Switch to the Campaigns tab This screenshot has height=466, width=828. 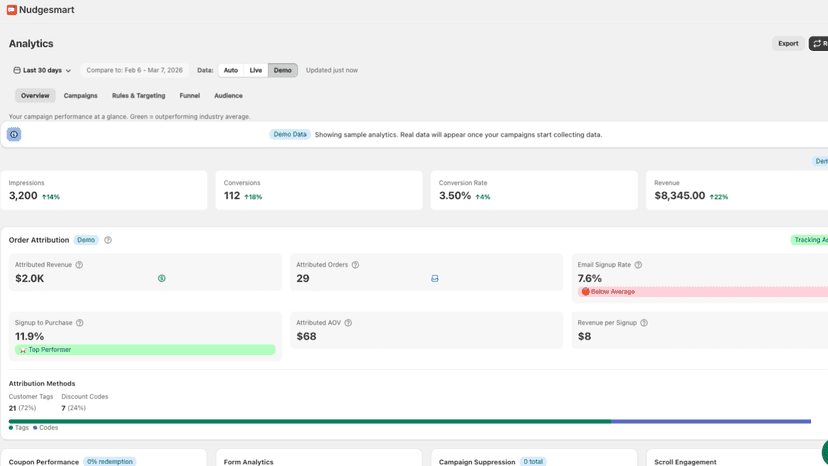point(80,96)
